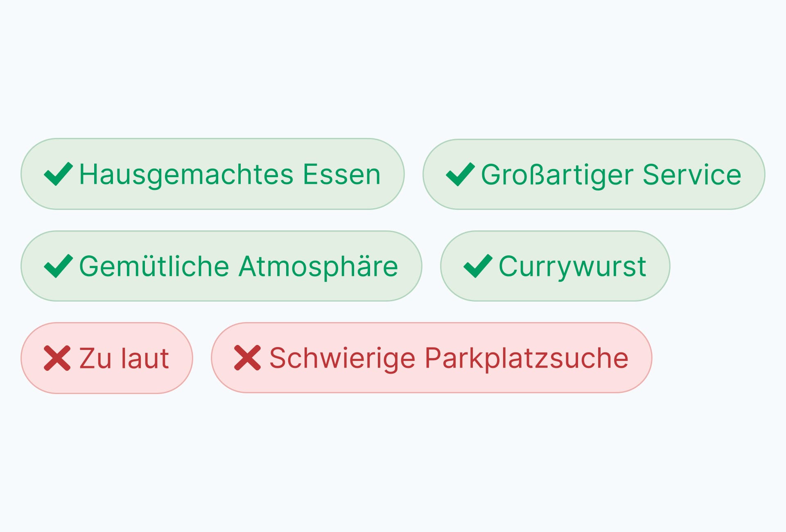The height and width of the screenshot is (532, 786).
Task: Click the word "Service" in the green chip
Action: point(692,175)
